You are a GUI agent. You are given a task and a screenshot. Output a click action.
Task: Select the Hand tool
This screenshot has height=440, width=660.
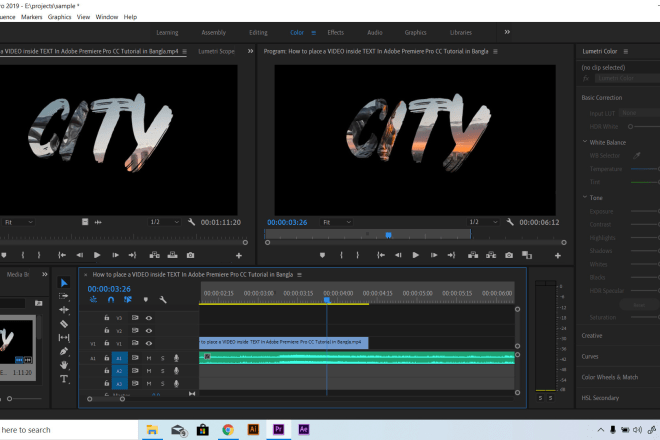pos(64,365)
